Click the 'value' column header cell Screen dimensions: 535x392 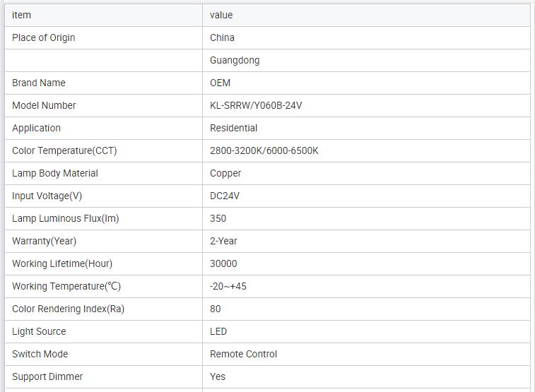pos(221,15)
